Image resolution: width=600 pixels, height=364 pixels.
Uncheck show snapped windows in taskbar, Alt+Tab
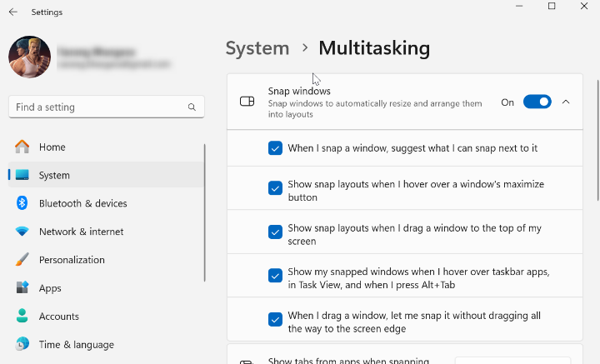(x=275, y=276)
